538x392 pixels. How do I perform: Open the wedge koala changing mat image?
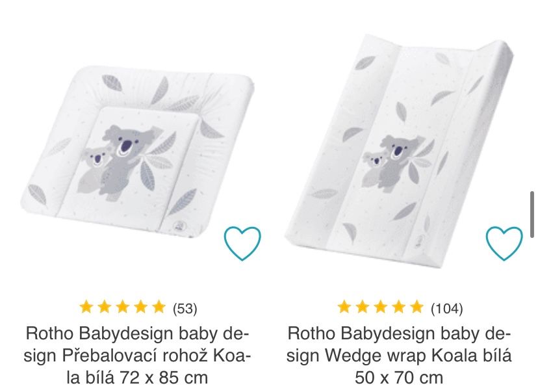pos(399,151)
